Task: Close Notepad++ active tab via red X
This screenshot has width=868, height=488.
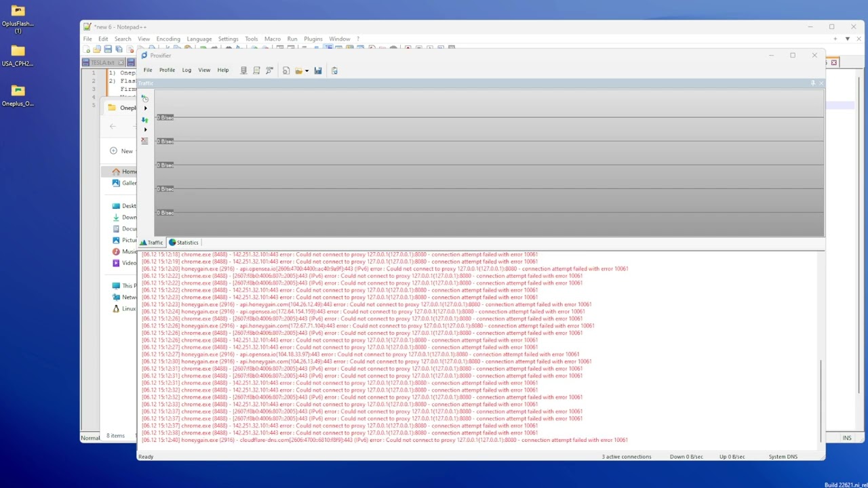Action: (x=834, y=62)
